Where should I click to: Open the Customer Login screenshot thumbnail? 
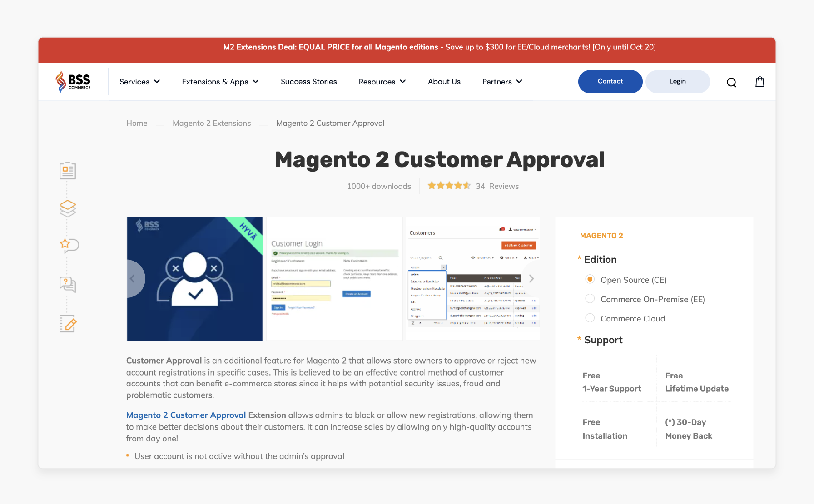[x=334, y=278]
